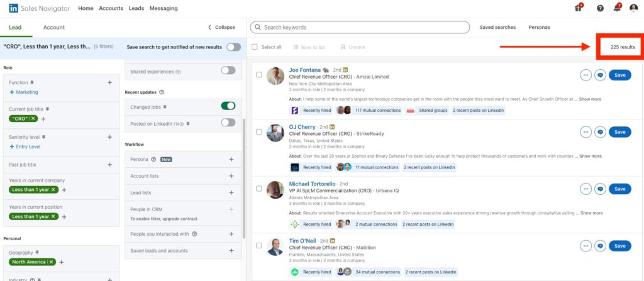Image resolution: width=644 pixels, height=281 pixels.
Task: Click the search magnifier icon
Action: pos(258,28)
